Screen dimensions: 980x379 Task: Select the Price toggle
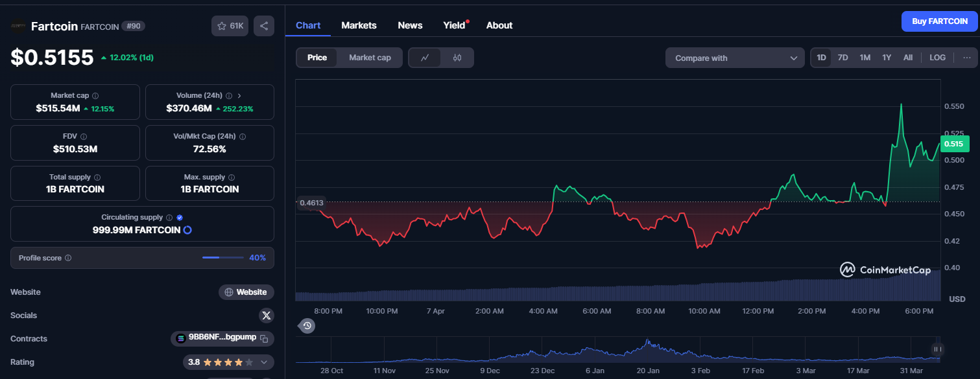[x=317, y=58]
